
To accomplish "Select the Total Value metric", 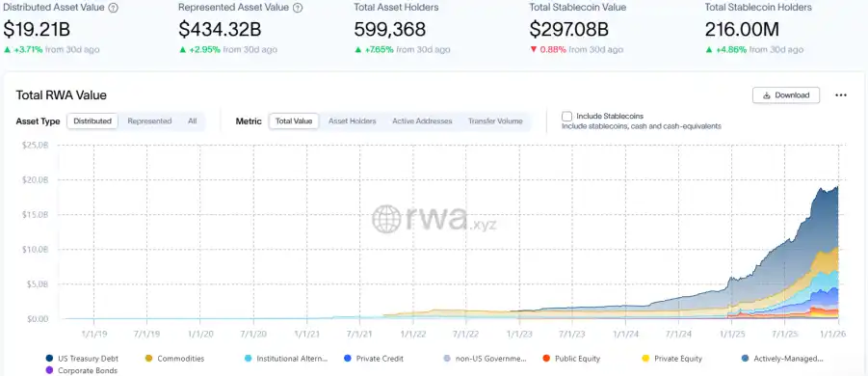I will [294, 121].
